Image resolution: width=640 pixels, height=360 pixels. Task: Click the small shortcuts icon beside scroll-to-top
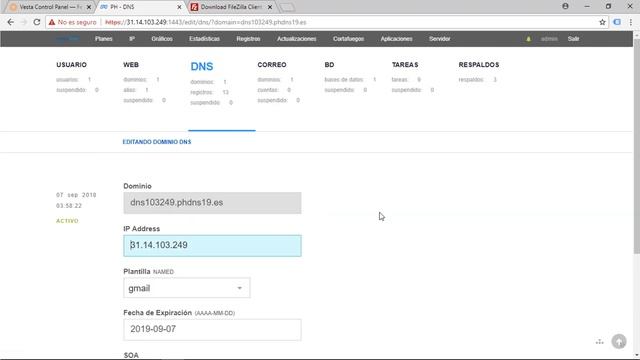tap(600, 342)
